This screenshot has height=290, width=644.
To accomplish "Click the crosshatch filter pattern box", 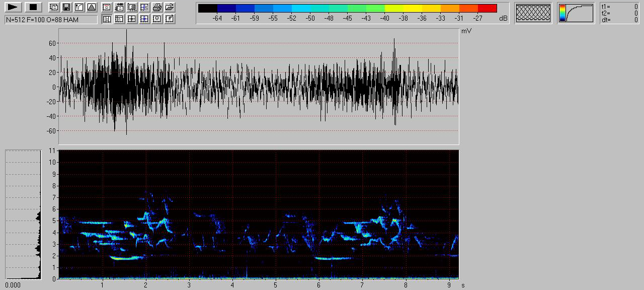I will point(533,13).
